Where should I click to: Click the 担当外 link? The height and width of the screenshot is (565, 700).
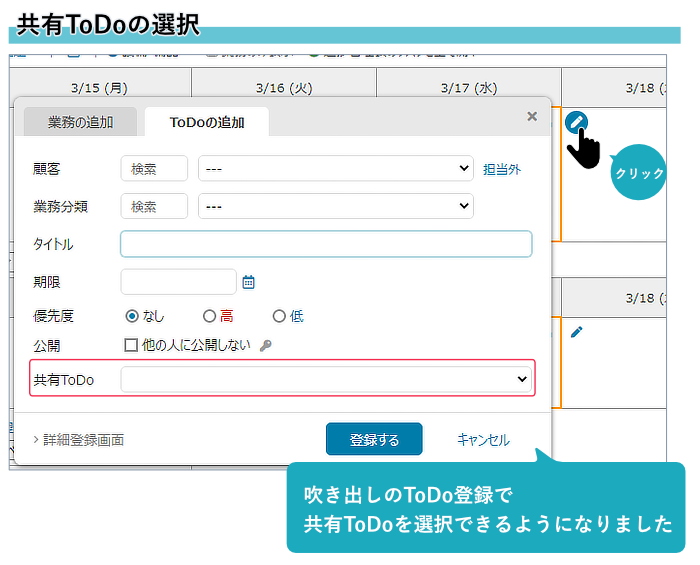(x=502, y=169)
